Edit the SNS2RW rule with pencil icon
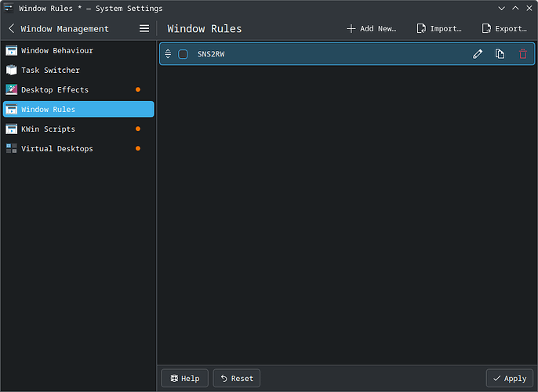 (x=478, y=54)
